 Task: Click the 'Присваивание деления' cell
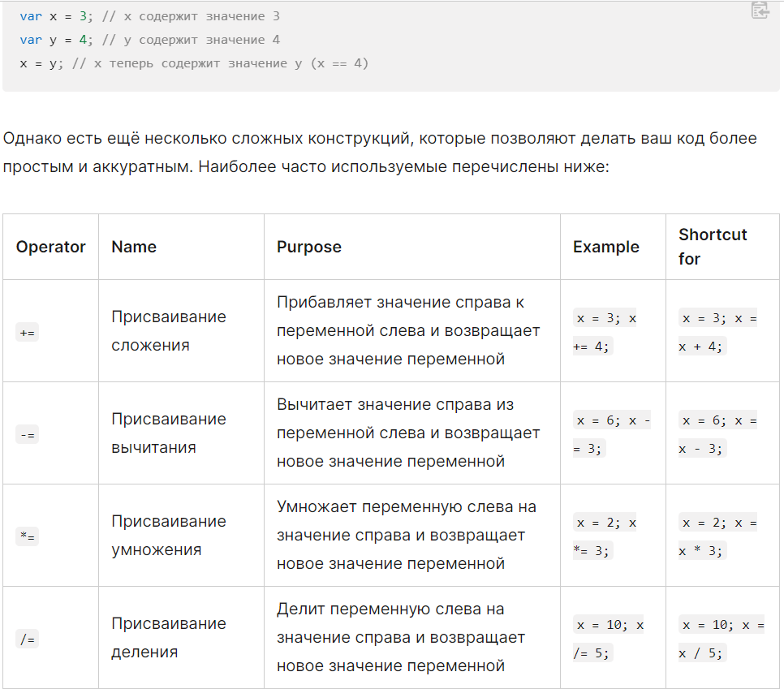coord(169,638)
